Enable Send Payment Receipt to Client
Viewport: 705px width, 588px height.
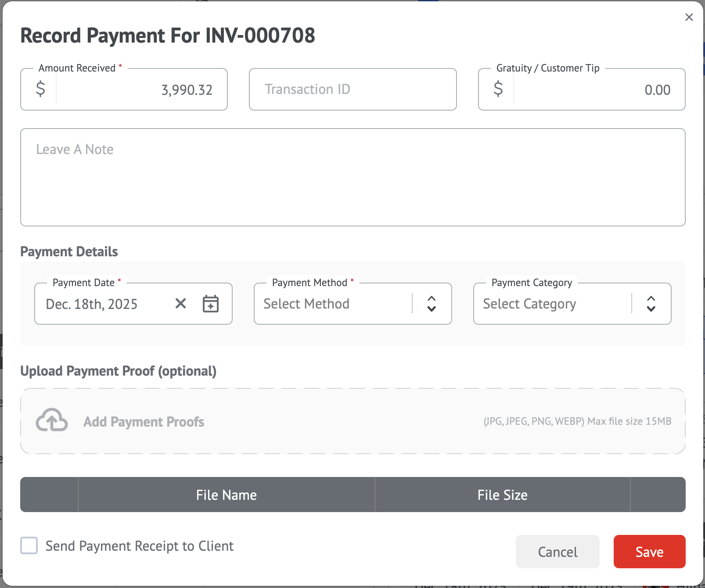29,546
